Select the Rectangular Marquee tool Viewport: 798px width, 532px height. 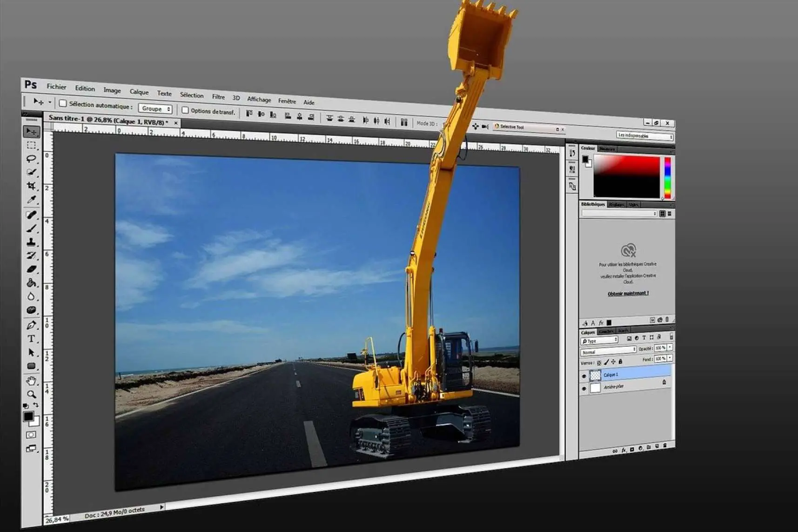[x=31, y=145]
